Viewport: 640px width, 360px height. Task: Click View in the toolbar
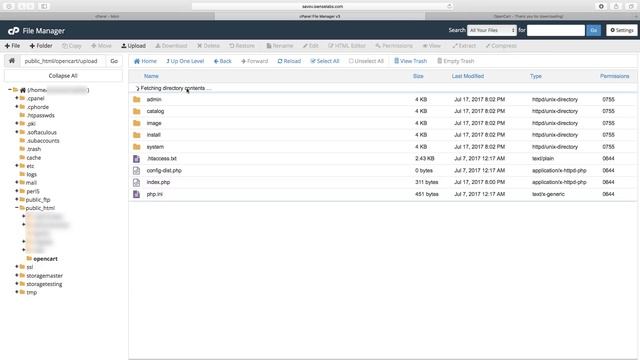[x=431, y=46]
